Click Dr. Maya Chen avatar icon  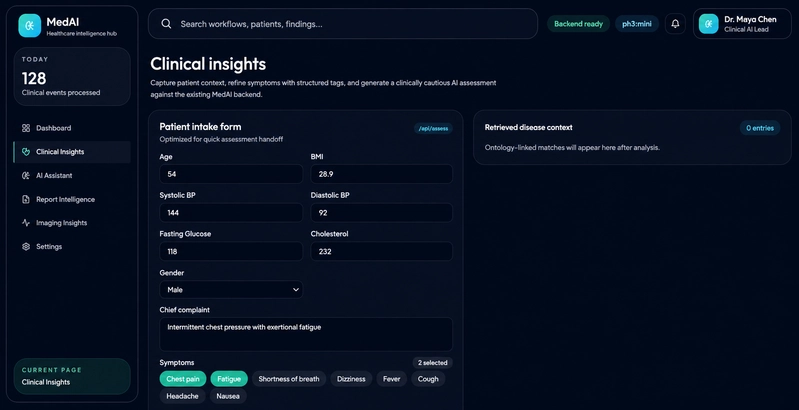tap(708, 24)
